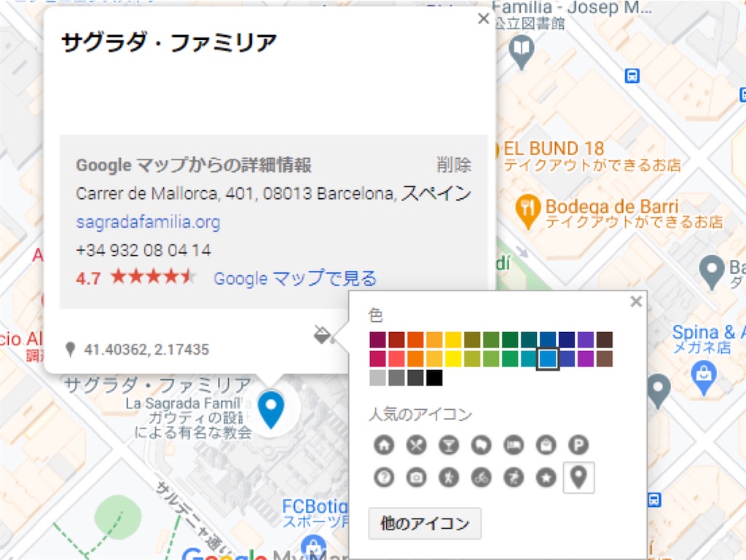Pick the dark brown swatch in top row
746x560 pixels.
[604, 340]
